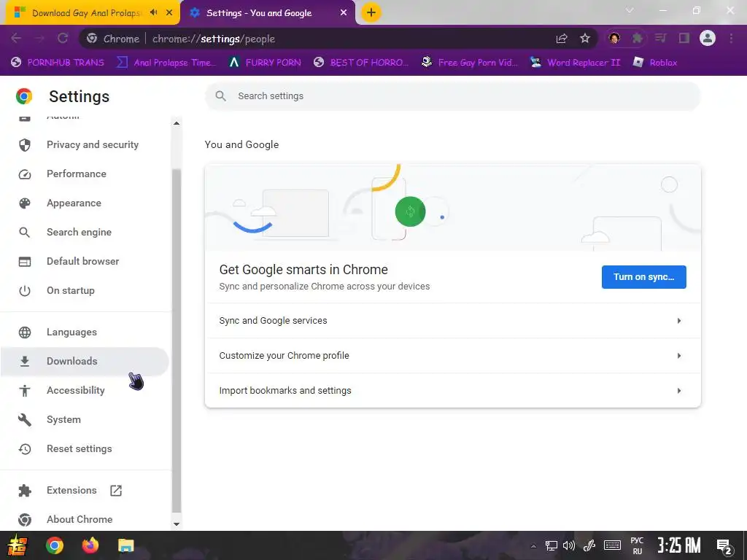Click the address bar URL chrome://settings/people
Screen dimensions: 747x560
(214, 39)
